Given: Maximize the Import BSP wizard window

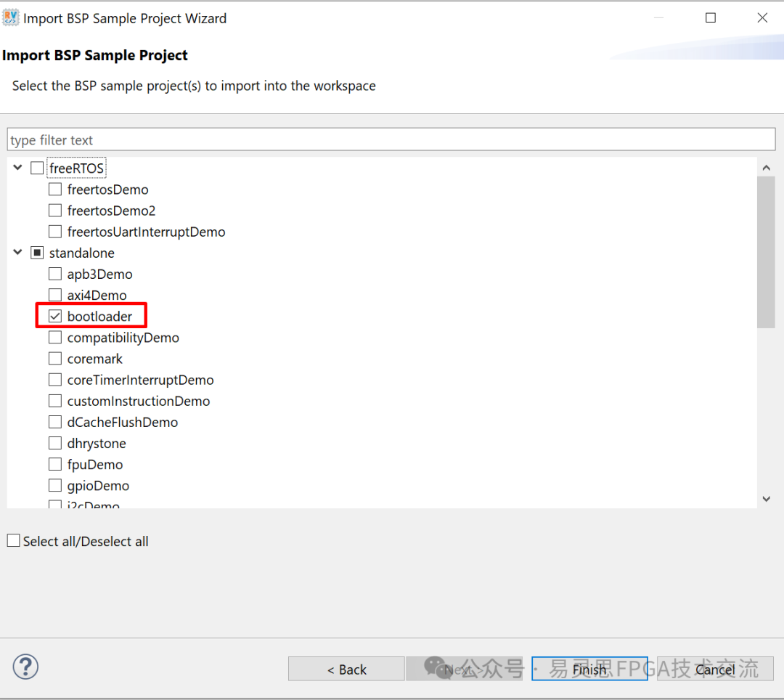Looking at the screenshot, I should pos(711,18).
